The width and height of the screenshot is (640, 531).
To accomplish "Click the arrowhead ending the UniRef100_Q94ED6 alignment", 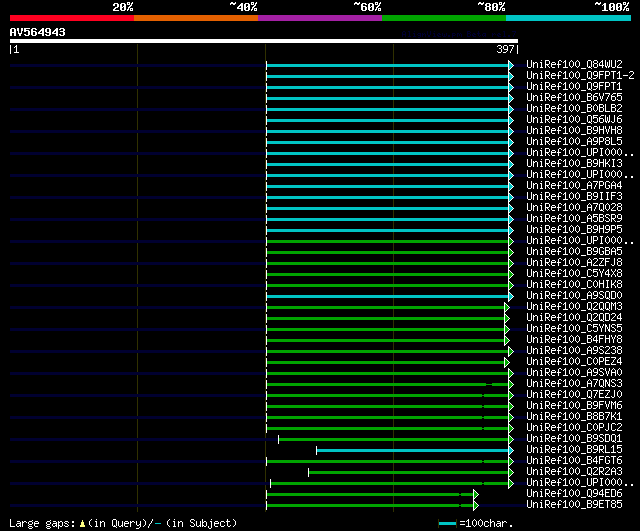I will pos(476,495).
